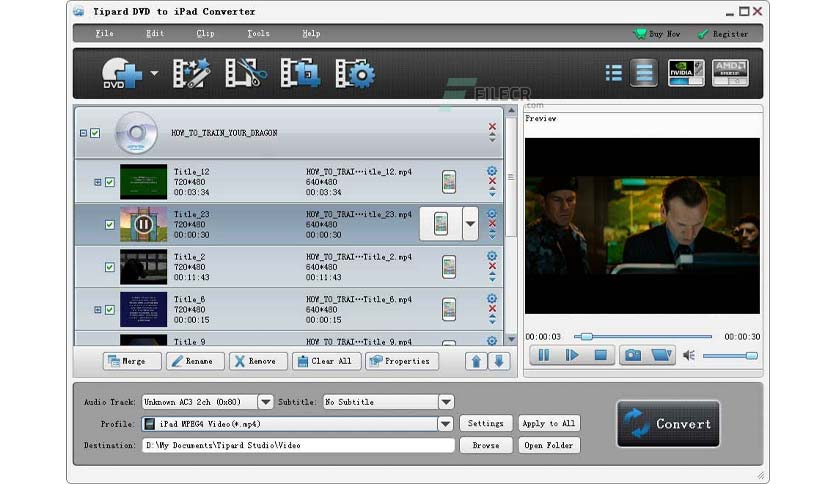Toggle AMD acceleration badge
836x484 pixels.
(730, 73)
